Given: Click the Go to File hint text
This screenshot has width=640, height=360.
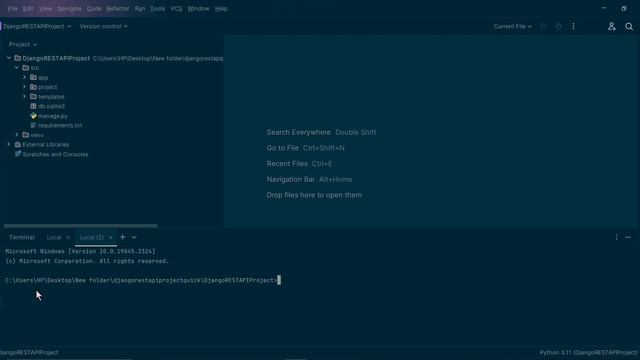Looking at the screenshot, I should click(x=282, y=148).
